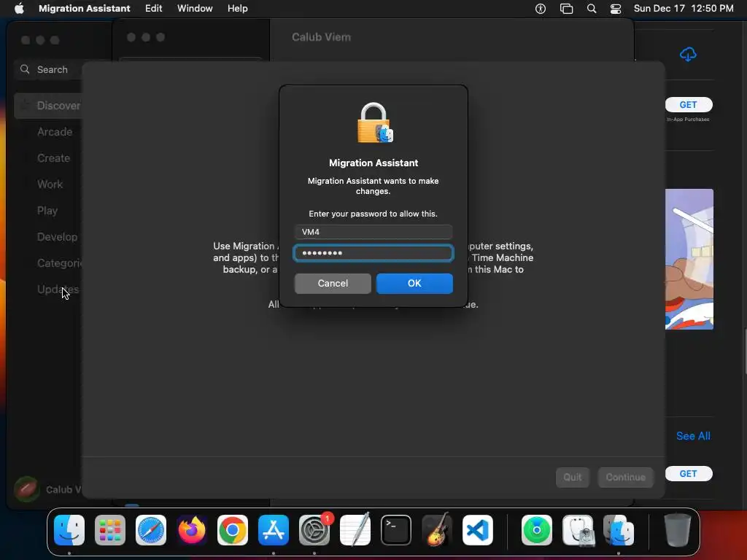747x560 pixels.
Task: Show the date and time panel
Action: 683,8
